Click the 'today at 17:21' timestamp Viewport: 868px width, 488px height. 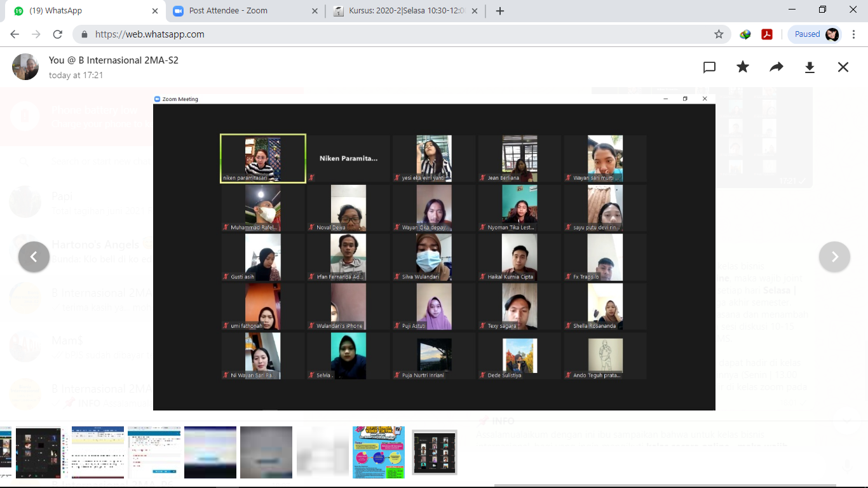point(76,75)
